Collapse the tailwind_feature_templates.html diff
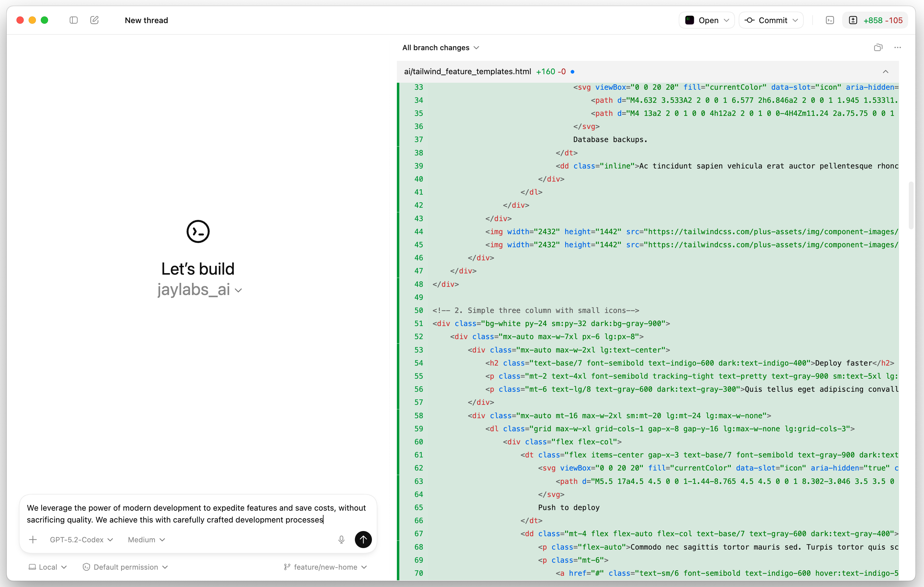 (x=886, y=71)
